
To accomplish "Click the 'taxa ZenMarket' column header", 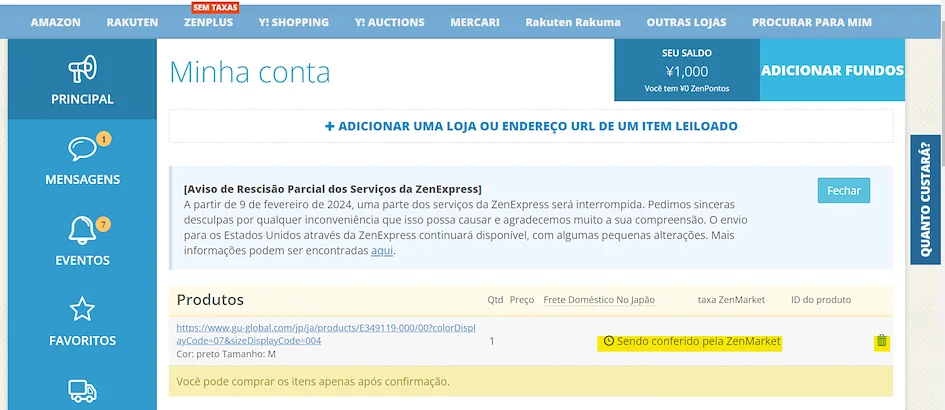I will pyautogui.click(x=731, y=300).
